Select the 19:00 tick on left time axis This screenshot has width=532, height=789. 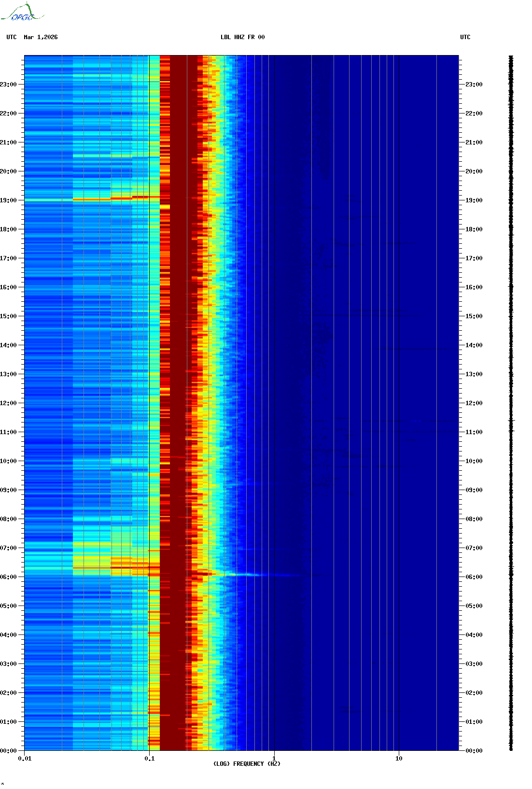9,200
